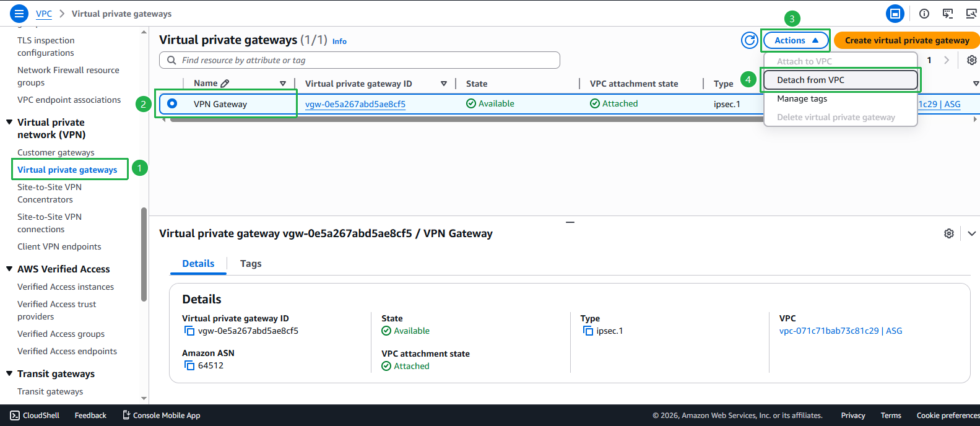Click the VPN Gateway name cell
980x426 pixels.
(x=220, y=104)
